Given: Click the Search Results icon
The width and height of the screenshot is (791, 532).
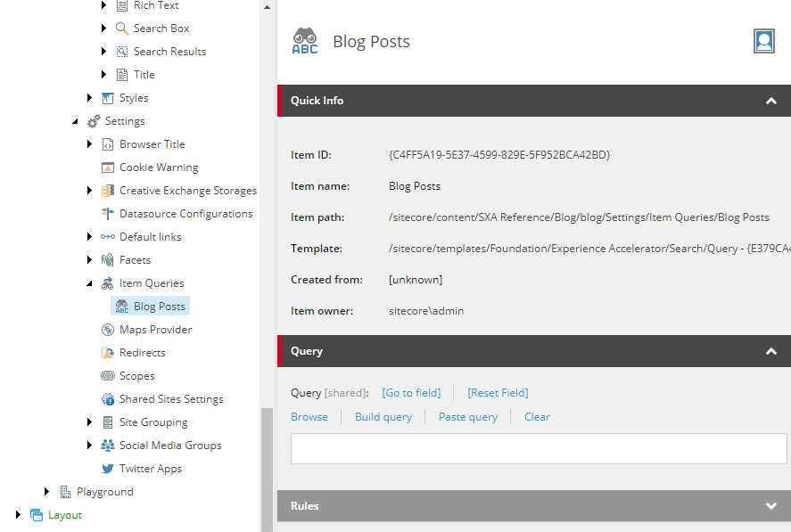Looking at the screenshot, I should coord(122,52).
